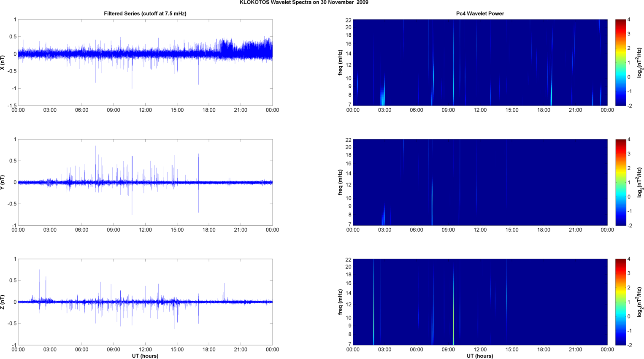Click the colorbar beside the top spectrogram

tap(620, 62)
